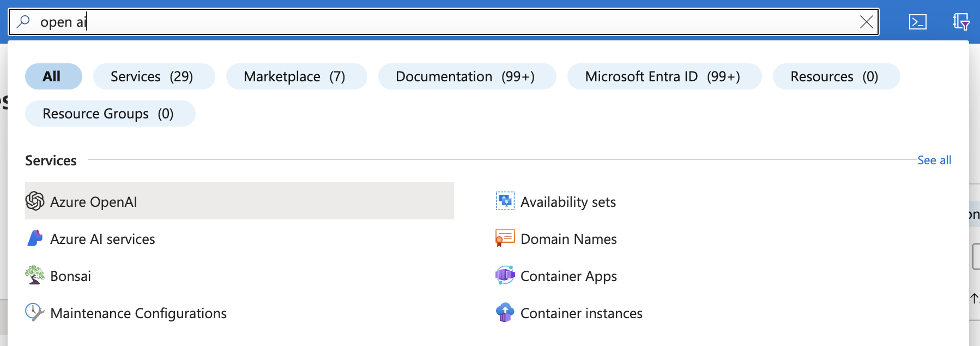Image resolution: width=980 pixels, height=346 pixels.
Task: Click the Availability sets icon
Action: (505, 201)
